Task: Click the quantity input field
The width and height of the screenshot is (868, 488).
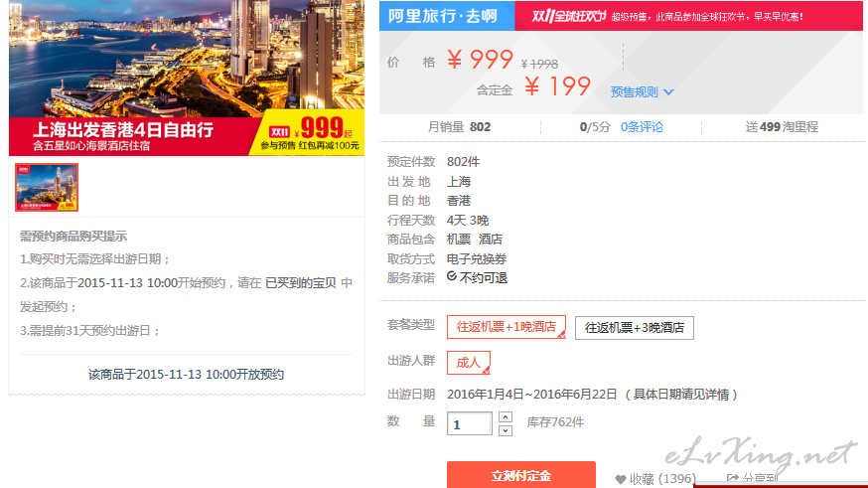Action: (x=470, y=423)
